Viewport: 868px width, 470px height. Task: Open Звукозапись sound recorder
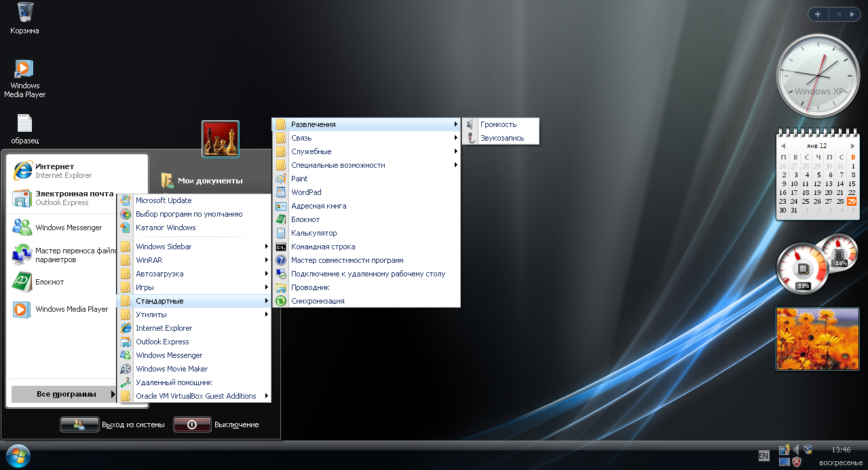[501, 138]
